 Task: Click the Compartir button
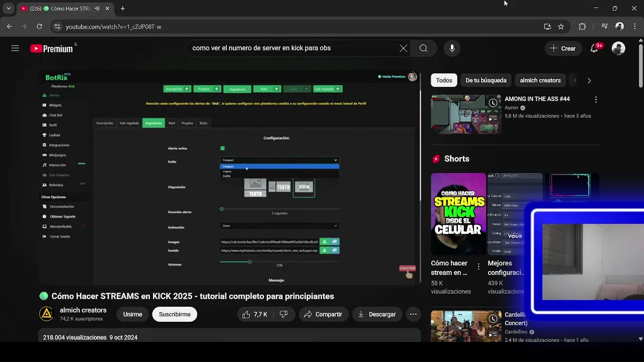[x=323, y=314]
